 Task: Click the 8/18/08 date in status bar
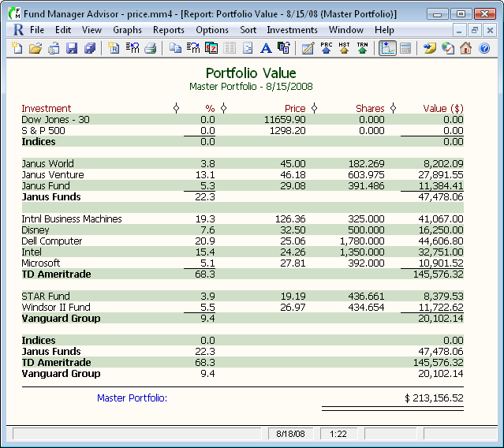[290, 434]
